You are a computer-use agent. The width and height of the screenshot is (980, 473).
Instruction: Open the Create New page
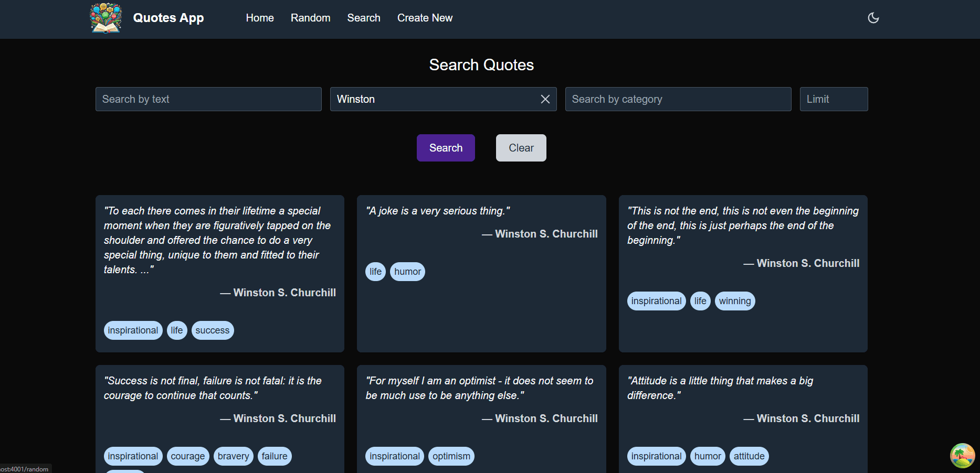tap(425, 18)
